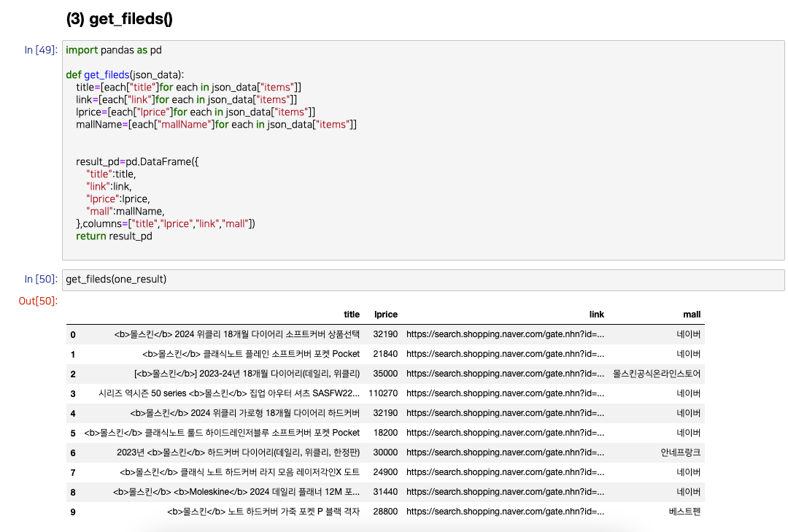Click the 'return result_pd' code line
The image size is (788, 532).
(114, 236)
